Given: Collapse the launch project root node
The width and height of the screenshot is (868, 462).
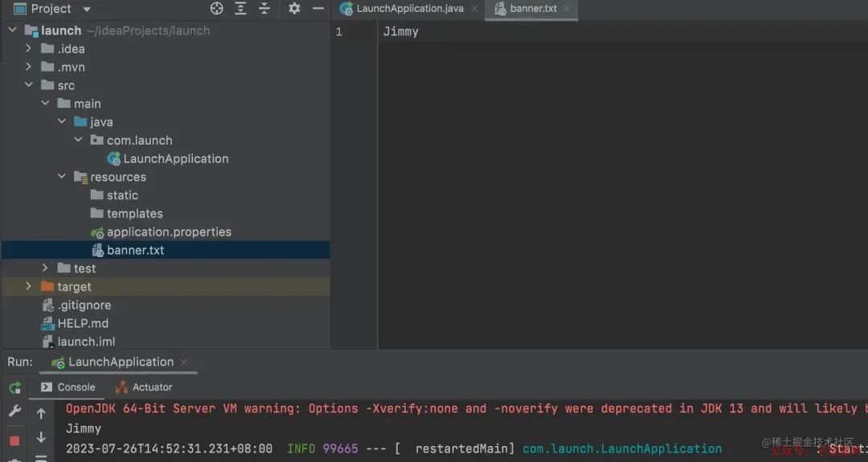Looking at the screenshot, I should tap(12, 30).
